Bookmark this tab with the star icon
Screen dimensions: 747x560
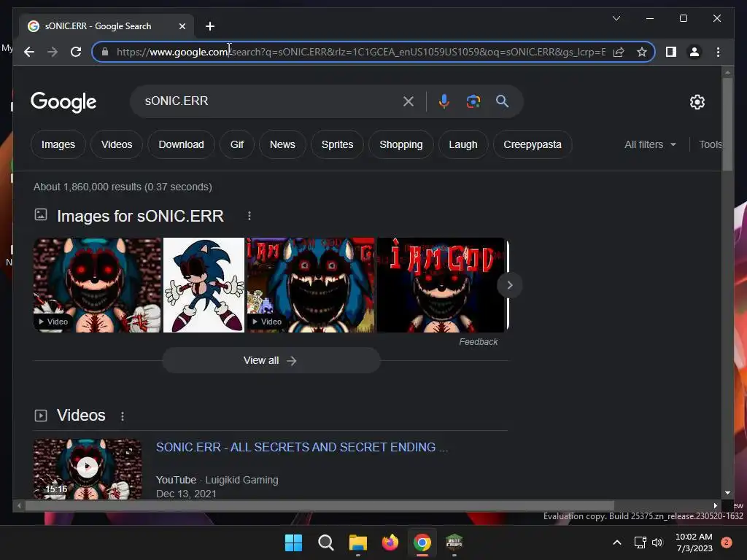tap(642, 52)
